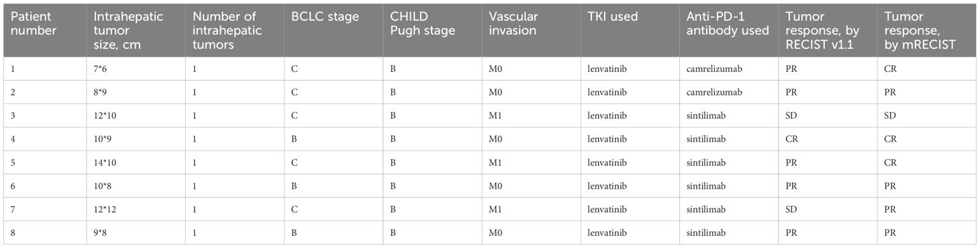Click Tumor response by RECIST v1.1 header

[x=827, y=30]
